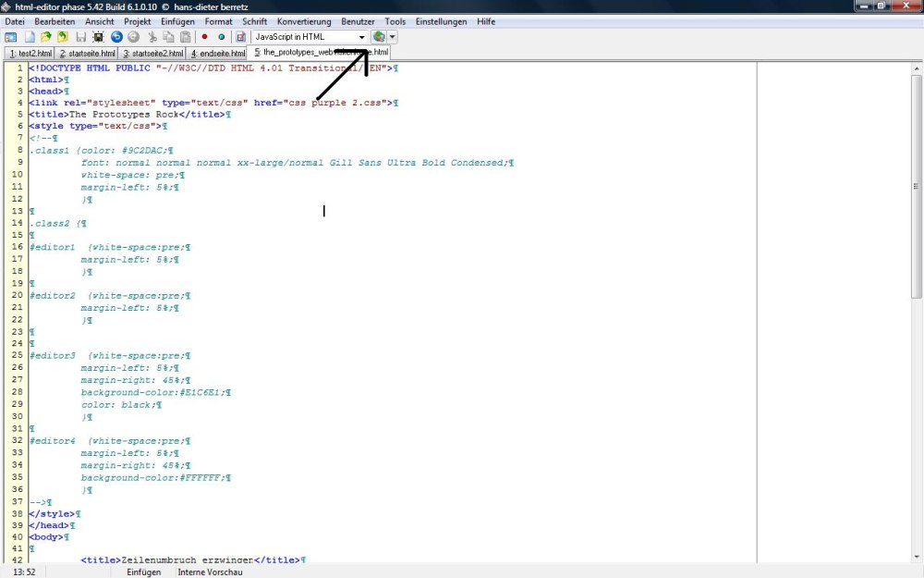The image size is (924, 578).
Task: Open the Tools menu
Action: [395, 22]
